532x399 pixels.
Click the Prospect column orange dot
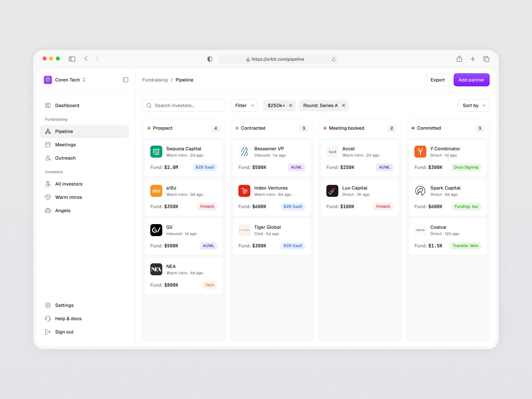click(x=149, y=128)
